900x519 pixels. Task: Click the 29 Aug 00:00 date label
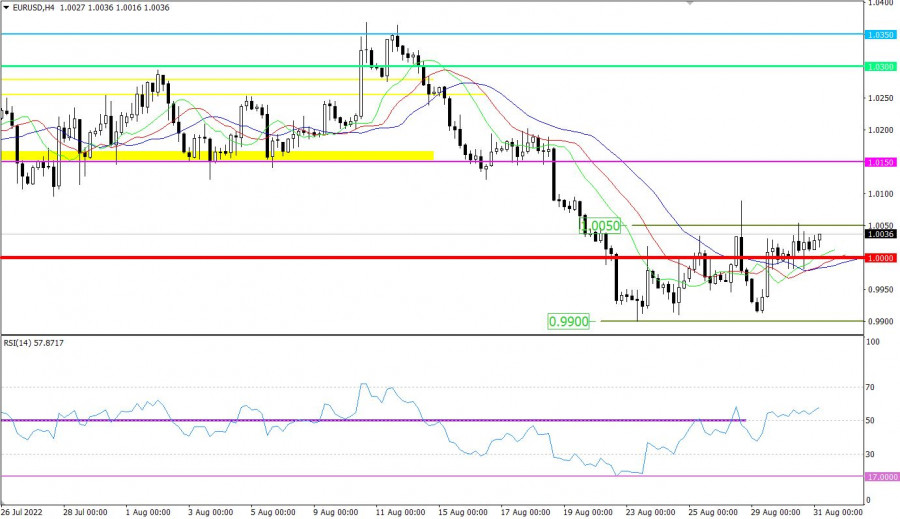pos(775,512)
